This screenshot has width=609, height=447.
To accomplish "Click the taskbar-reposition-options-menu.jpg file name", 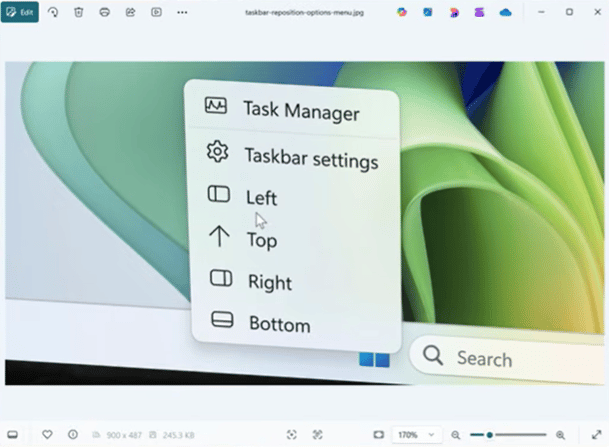I will coord(304,12).
